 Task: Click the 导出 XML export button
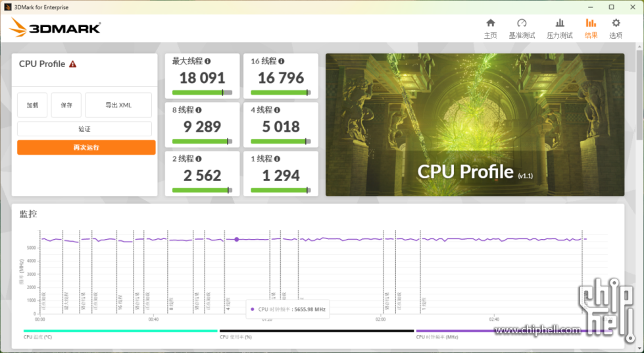118,105
